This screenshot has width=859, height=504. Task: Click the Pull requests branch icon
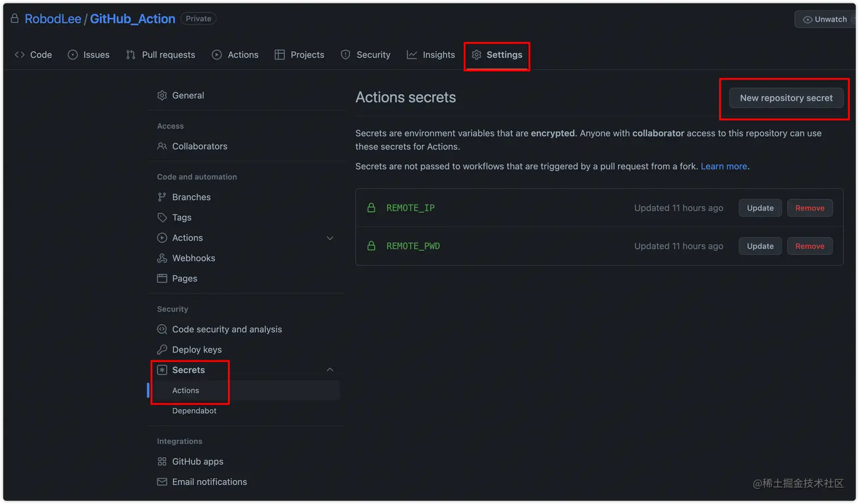pos(131,54)
